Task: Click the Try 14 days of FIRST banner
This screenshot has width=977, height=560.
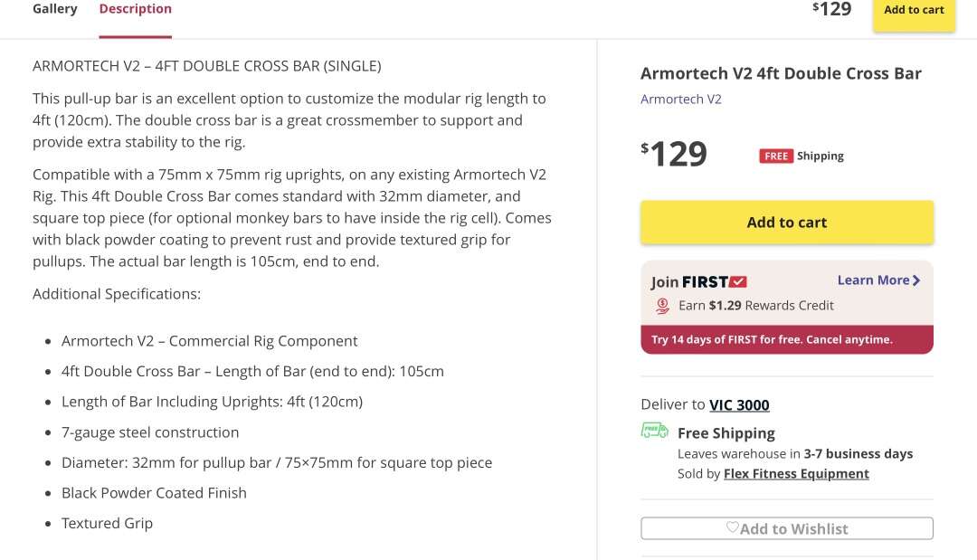Action: pyautogui.click(x=787, y=340)
